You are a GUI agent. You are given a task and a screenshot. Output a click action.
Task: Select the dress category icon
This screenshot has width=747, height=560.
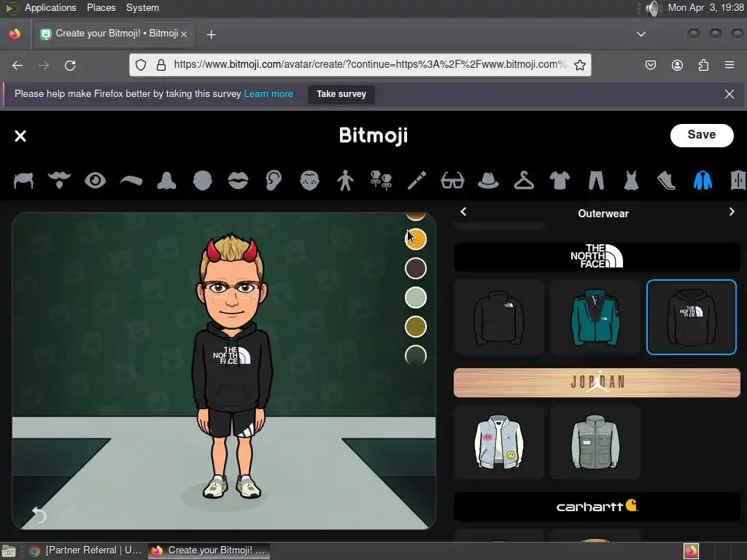point(631,181)
